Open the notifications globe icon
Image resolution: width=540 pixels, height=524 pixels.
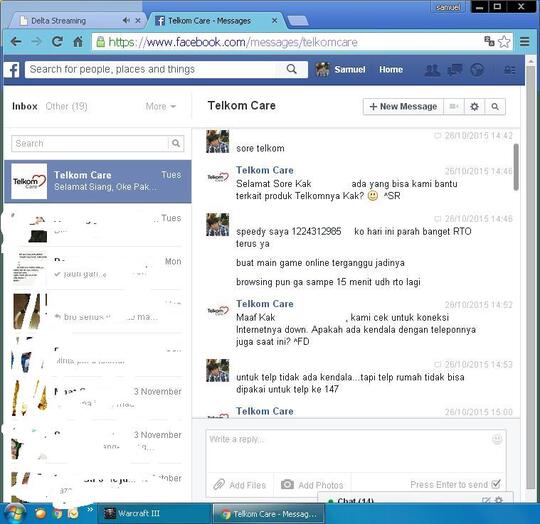pos(477,70)
